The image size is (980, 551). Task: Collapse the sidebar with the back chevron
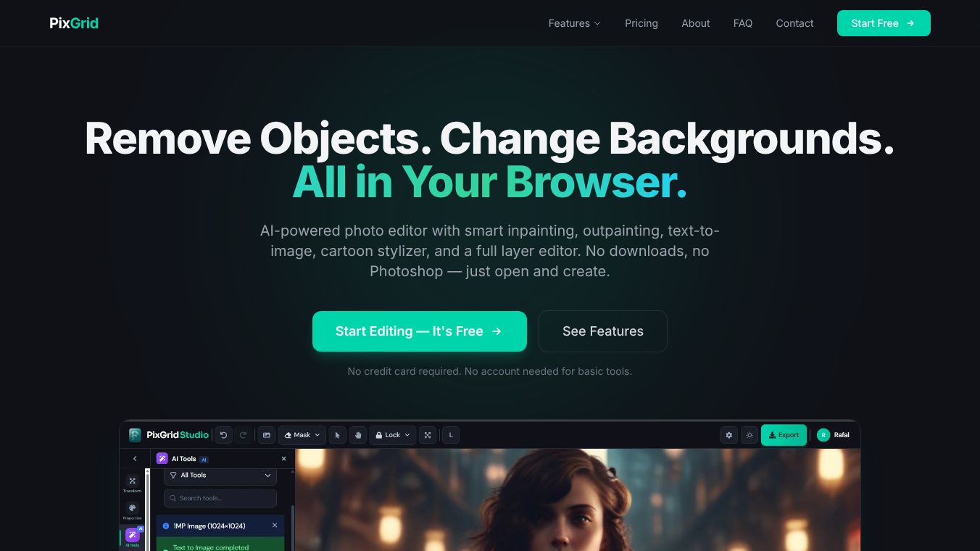tap(135, 459)
